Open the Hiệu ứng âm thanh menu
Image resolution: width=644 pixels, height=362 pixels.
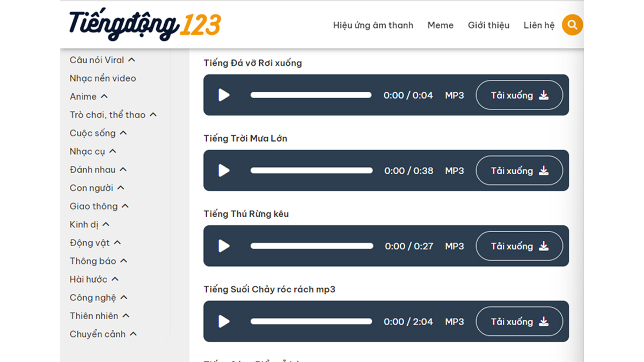(x=373, y=25)
